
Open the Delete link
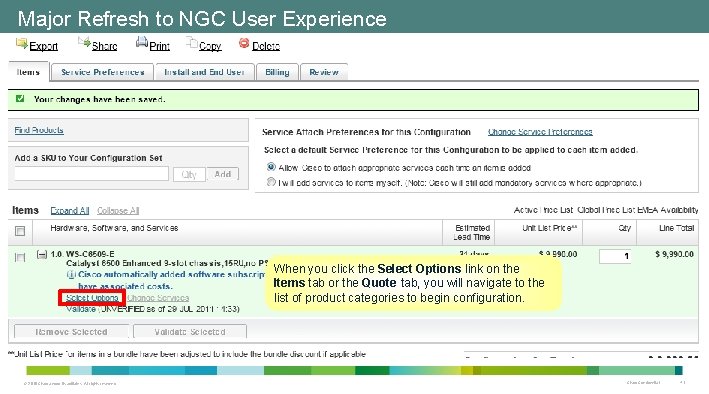[x=266, y=46]
